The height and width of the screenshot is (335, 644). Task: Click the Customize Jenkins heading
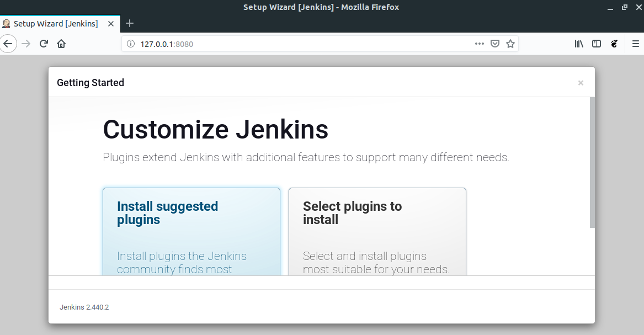pyautogui.click(x=215, y=130)
